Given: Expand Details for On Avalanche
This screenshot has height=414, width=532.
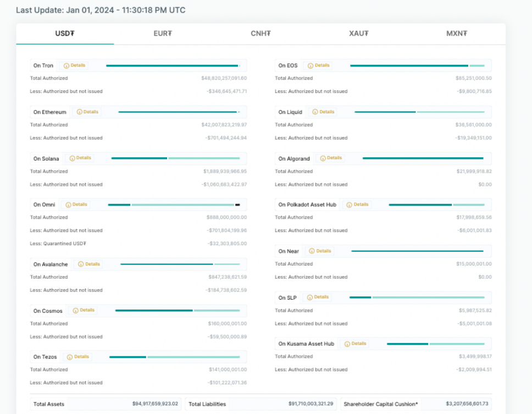Looking at the screenshot, I should 90,264.
